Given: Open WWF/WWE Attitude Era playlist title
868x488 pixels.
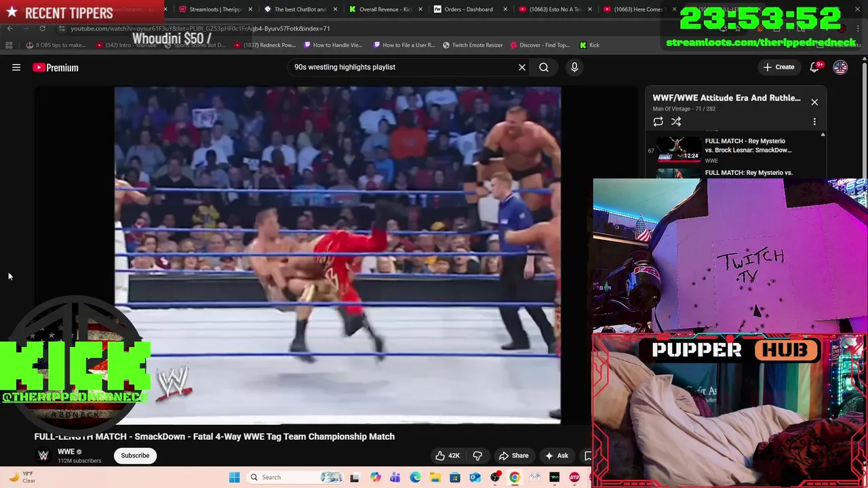Looking at the screenshot, I should (726, 98).
